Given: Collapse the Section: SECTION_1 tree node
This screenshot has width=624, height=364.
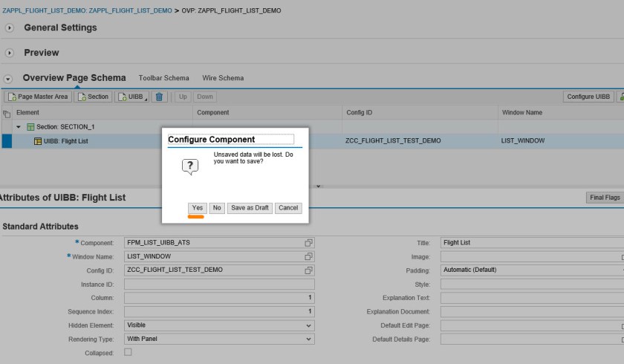Looking at the screenshot, I should (x=19, y=127).
